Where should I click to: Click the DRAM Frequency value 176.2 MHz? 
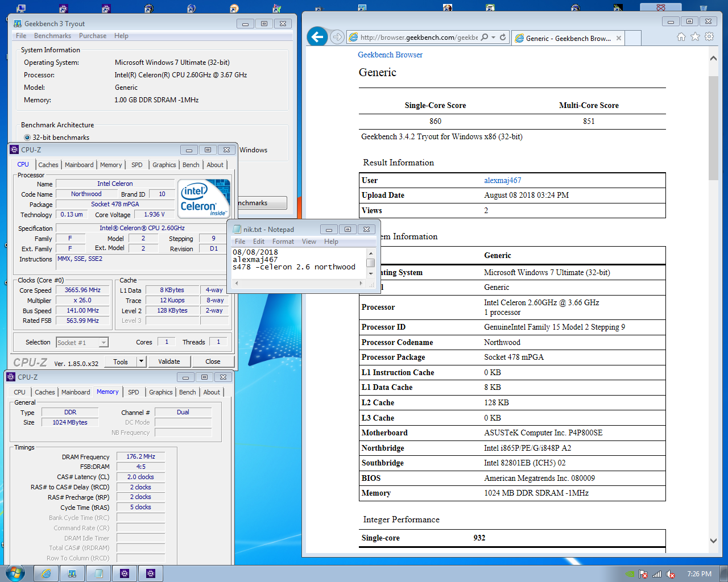click(141, 456)
